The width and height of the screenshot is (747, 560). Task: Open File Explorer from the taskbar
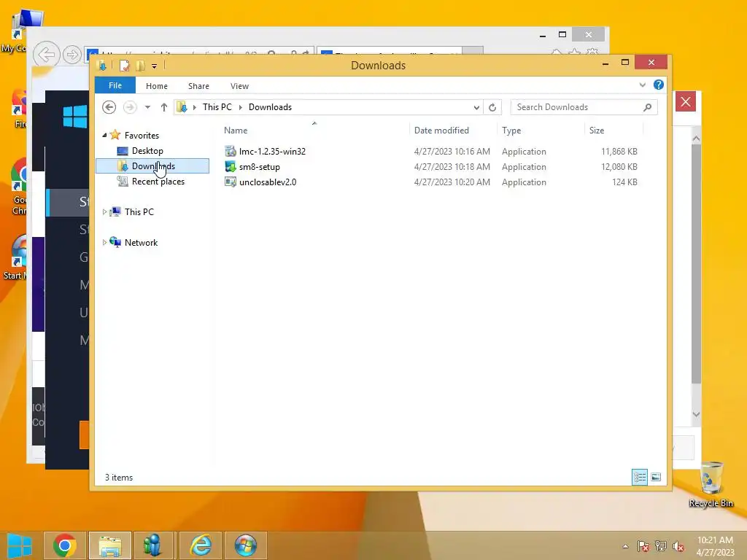110,545
